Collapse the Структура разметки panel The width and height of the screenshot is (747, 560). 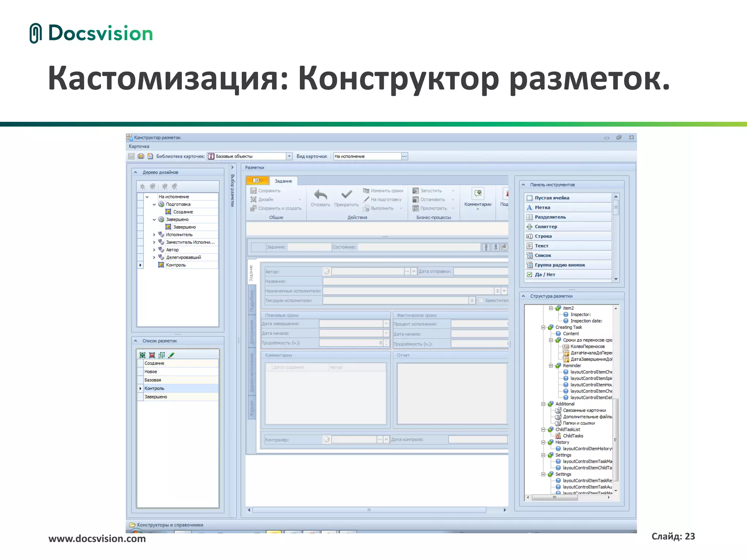[523, 296]
